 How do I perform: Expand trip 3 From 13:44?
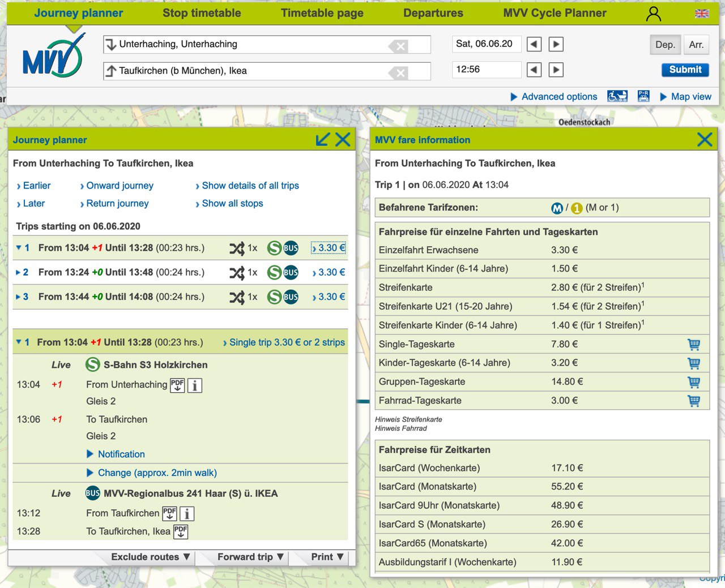(18, 297)
